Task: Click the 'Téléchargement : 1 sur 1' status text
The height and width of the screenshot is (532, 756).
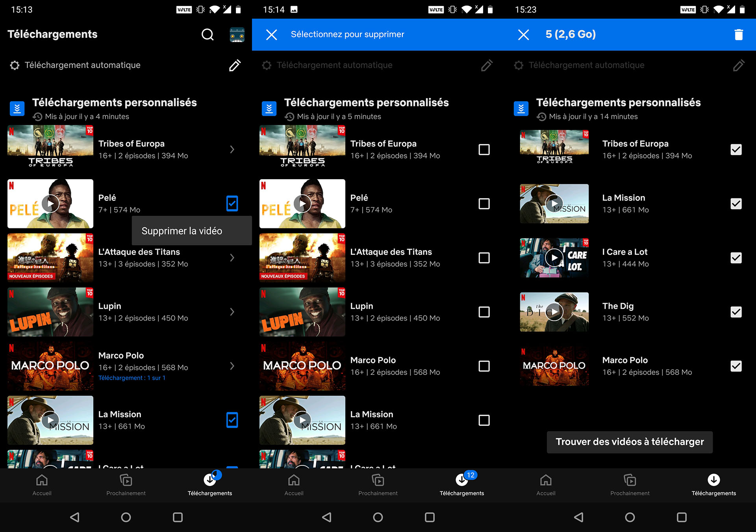Action: coord(132,378)
